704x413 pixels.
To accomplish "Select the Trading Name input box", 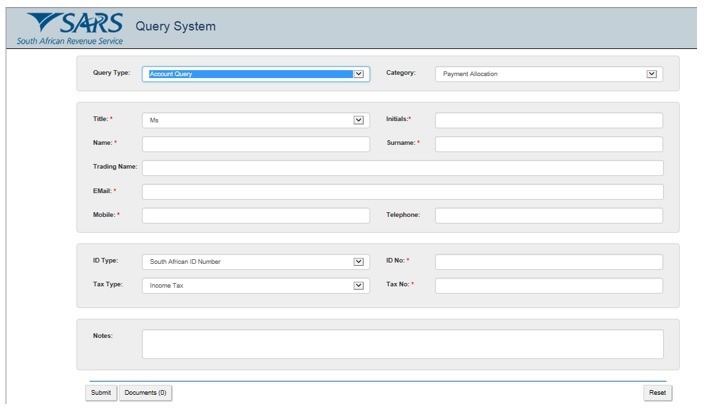I will tap(402, 168).
